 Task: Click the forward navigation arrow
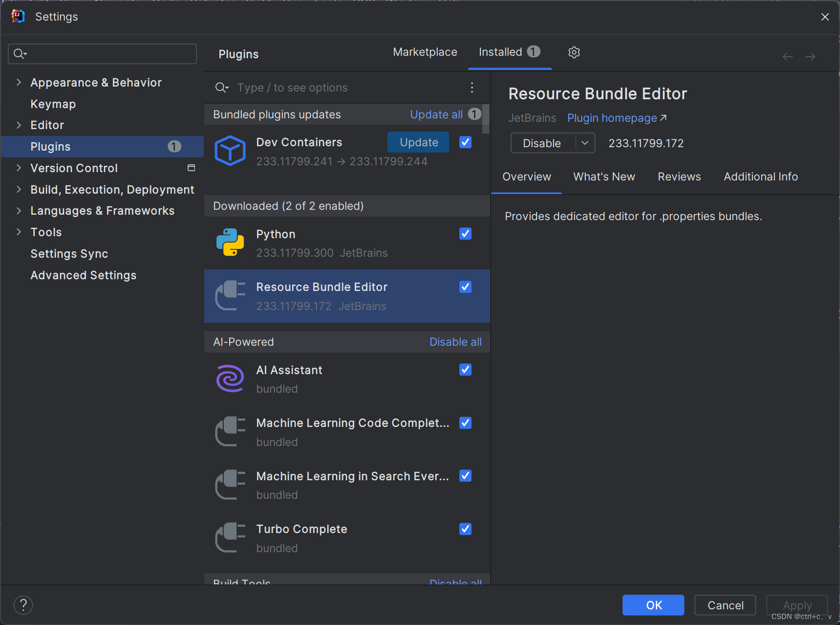point(810,57)
